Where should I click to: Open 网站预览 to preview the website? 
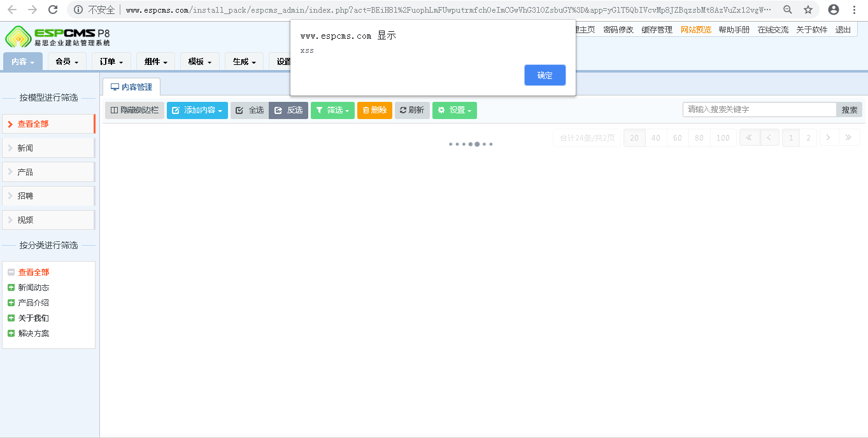click(x=695, y=29)
